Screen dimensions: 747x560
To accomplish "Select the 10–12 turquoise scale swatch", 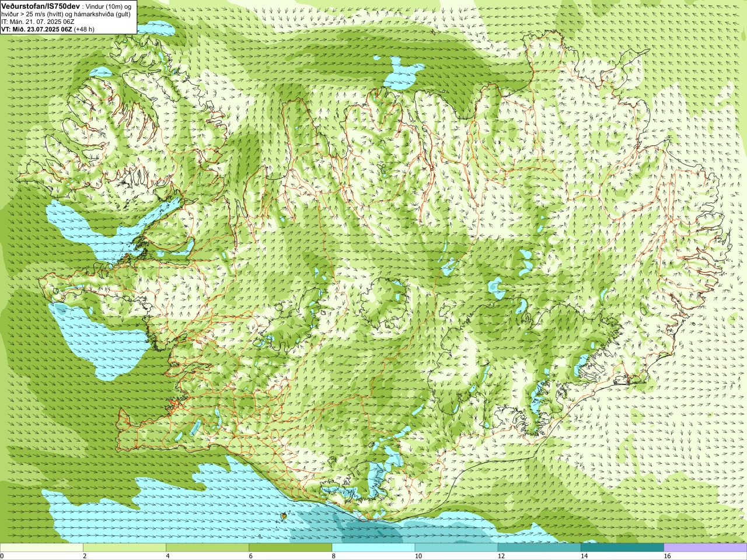I will click(x=456, y=548).
